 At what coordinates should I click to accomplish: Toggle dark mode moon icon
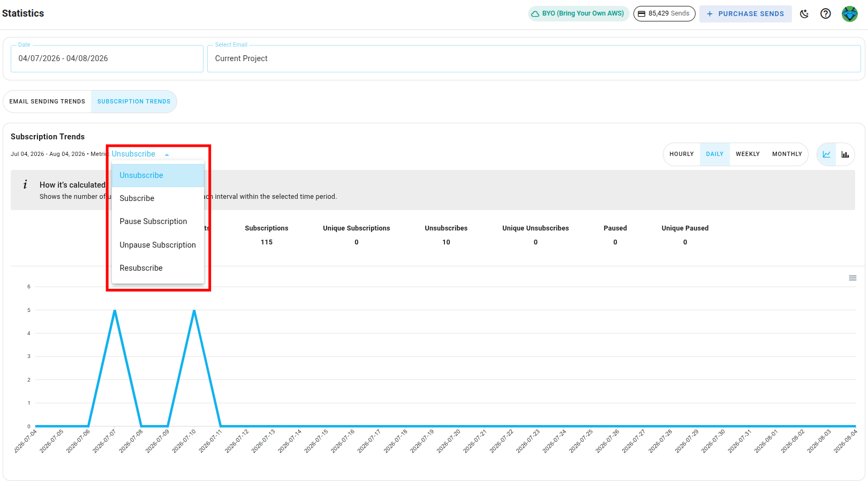tap(804, 14)
